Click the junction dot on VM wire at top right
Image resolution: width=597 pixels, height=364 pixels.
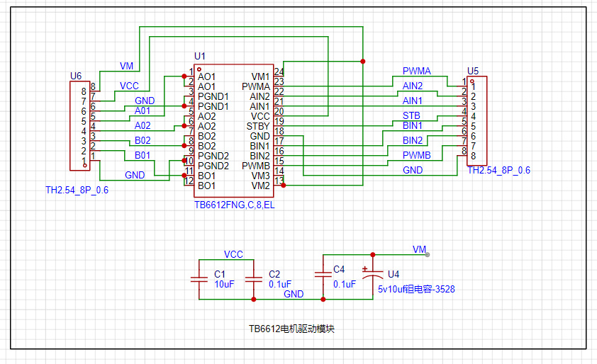point(363,61)
